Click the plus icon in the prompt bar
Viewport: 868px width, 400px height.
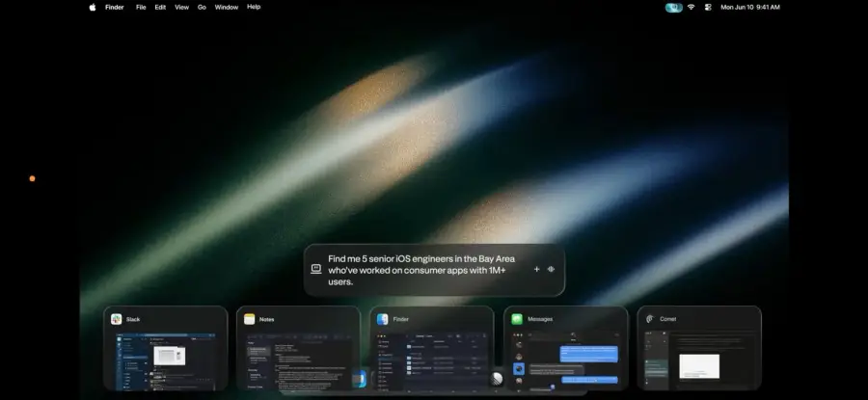(536, 270)
